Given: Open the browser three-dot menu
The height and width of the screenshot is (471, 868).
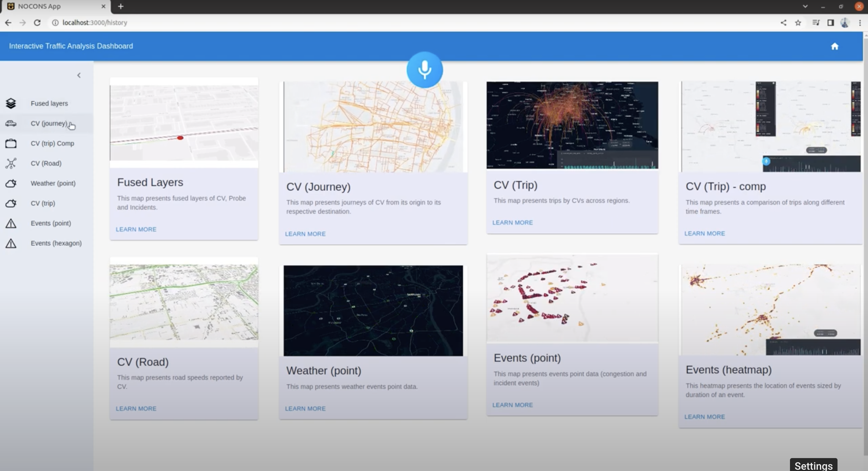Looking at the screenshot, I should 860,22.
